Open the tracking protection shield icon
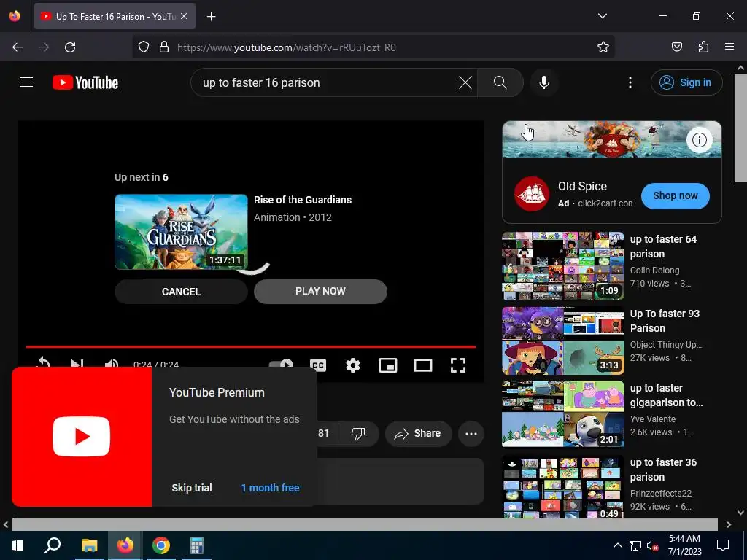Image resolution: width=747 pixels, height=560 pixels. click(x=144, y=47)
